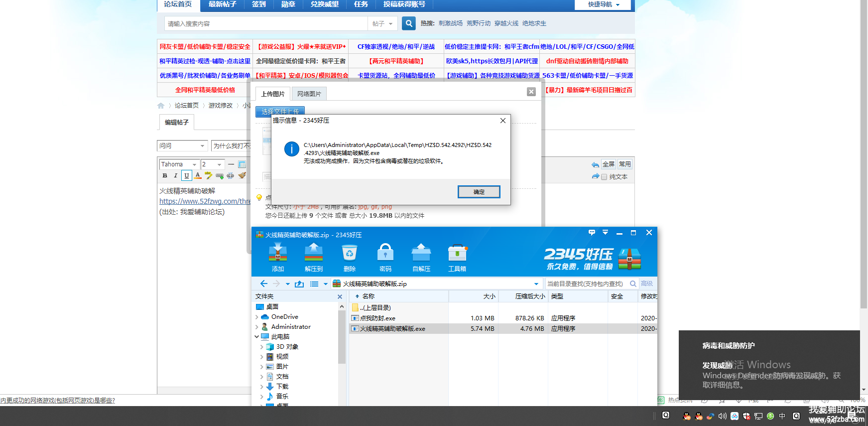
Task: Close the image upload popup with X
Action: tap(531, 92)
